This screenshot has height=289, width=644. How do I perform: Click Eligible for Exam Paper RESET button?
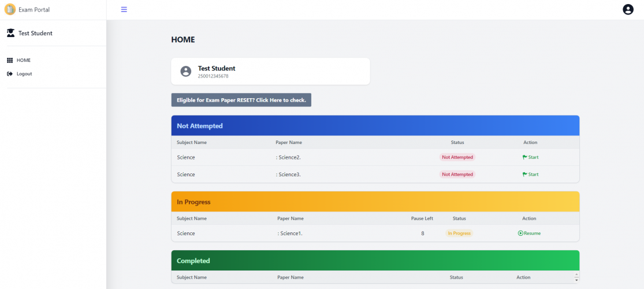coord(241,100)
